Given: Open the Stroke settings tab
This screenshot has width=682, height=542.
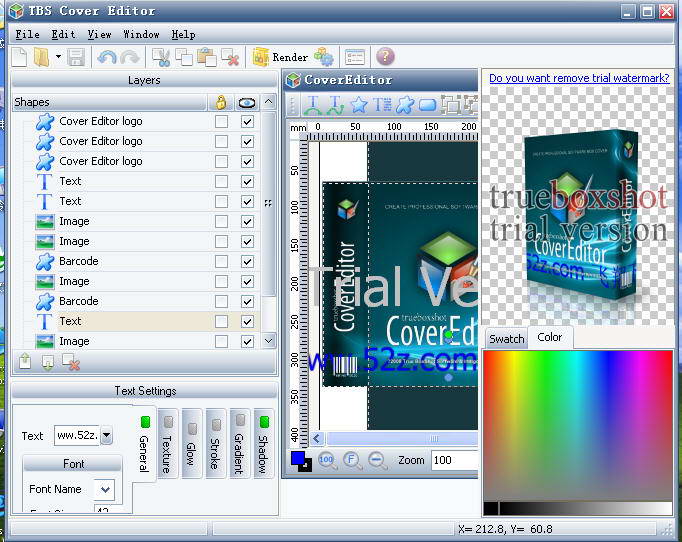Looking at the screenshot, I should tap(215, 444).
